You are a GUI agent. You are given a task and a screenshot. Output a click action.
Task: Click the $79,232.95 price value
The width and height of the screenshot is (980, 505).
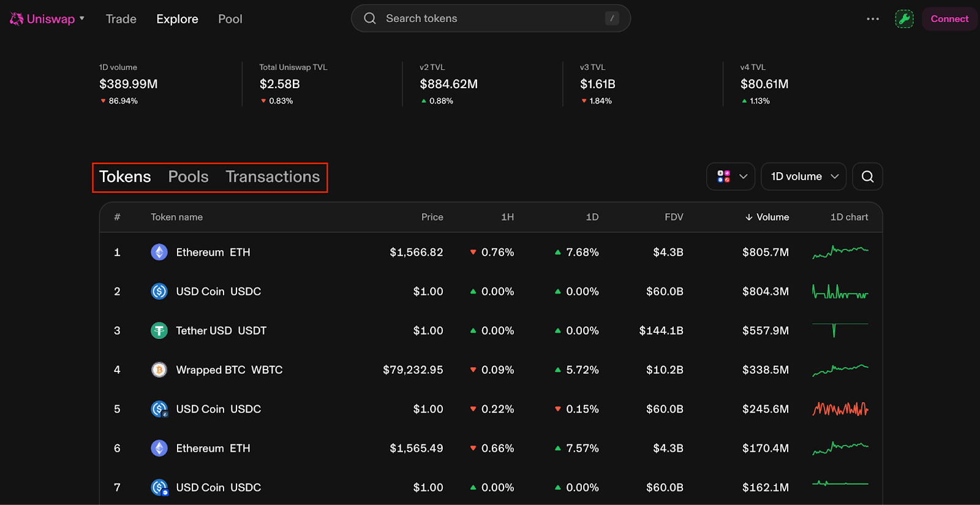[413, 370]
